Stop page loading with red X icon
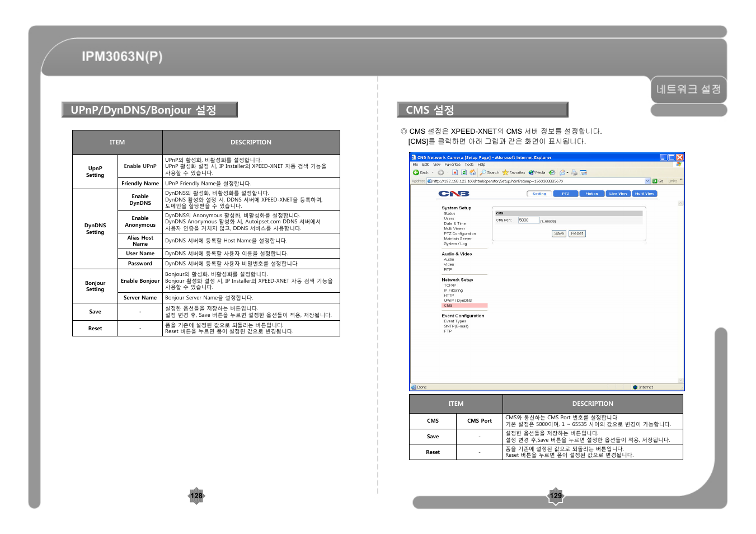756x534 pixels. [455, 172]
